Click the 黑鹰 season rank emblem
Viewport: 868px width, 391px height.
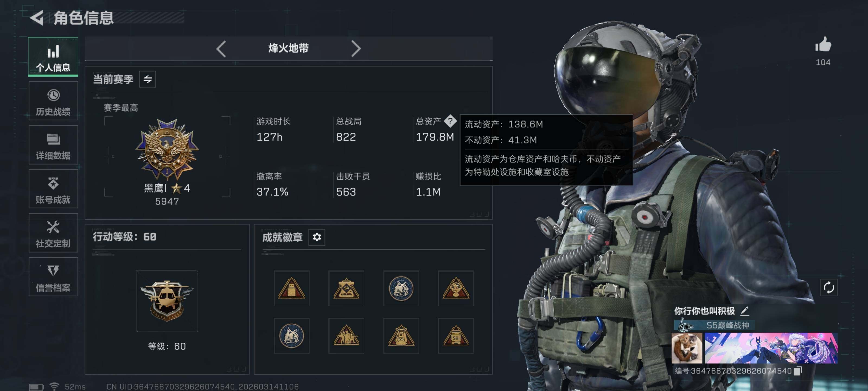(x=167, y=149)
